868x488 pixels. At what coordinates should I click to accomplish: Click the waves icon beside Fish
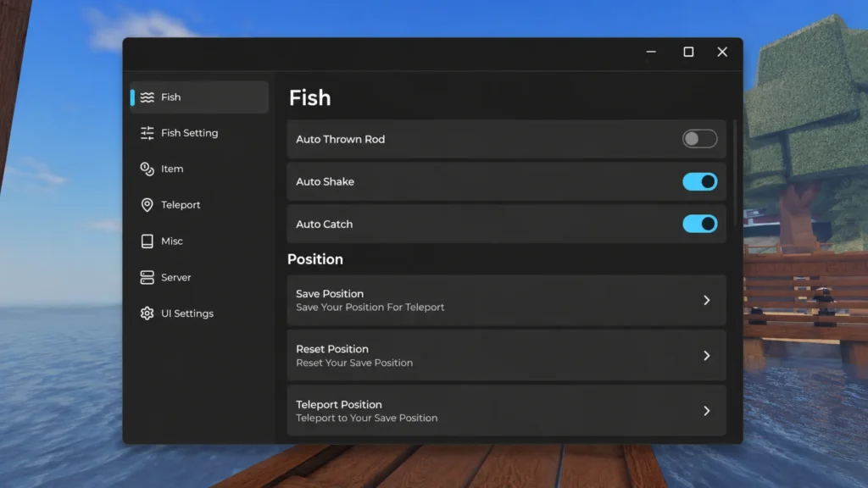pos(147,97)
